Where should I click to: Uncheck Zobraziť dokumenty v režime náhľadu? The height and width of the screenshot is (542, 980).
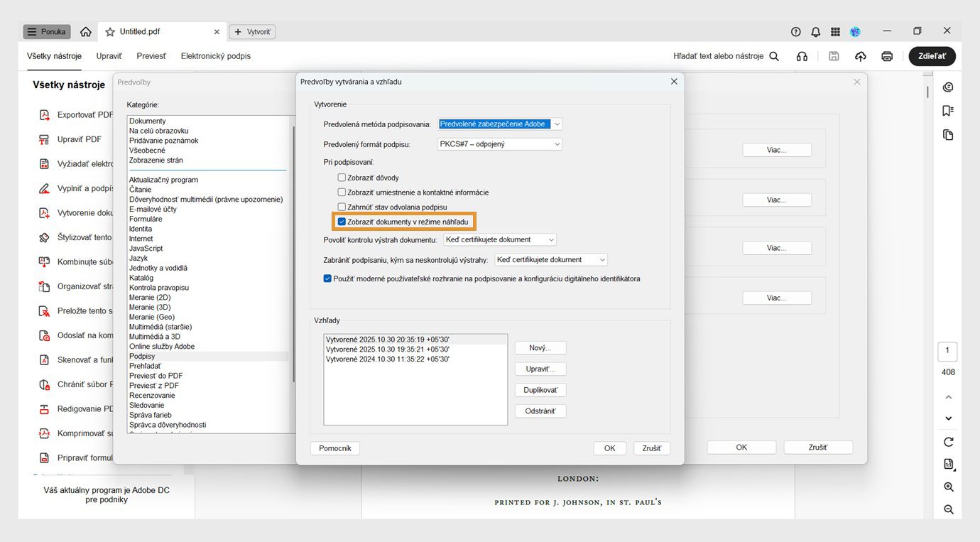pyautogui.click(x=342, y=222)
